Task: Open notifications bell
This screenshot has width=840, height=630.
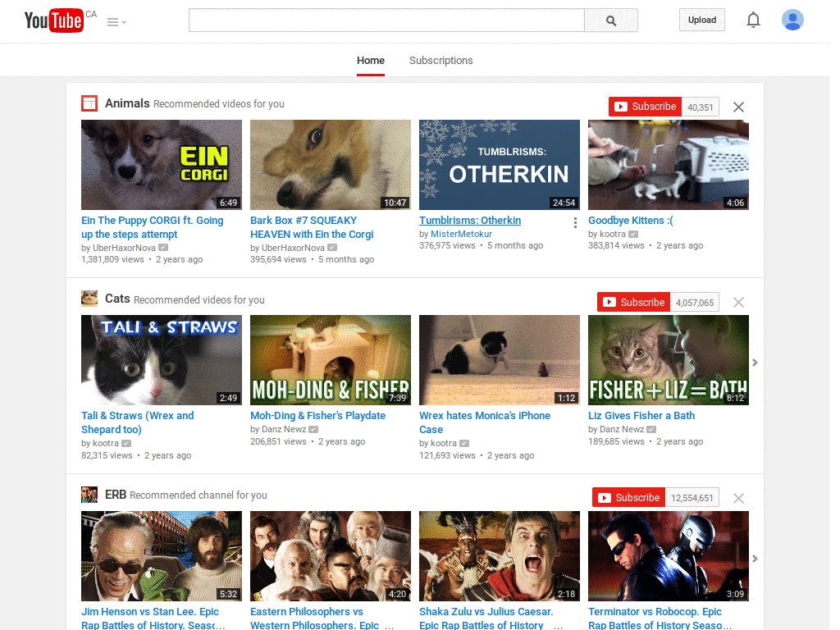Action: (753, 20)
